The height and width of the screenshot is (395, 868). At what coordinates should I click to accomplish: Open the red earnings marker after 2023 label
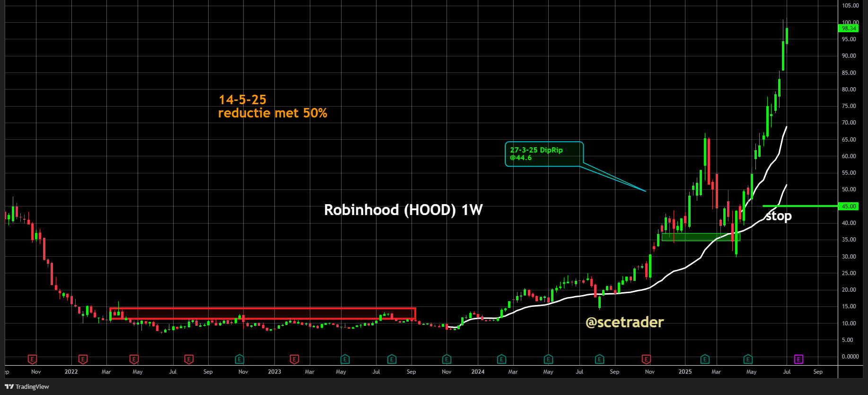tap(294, 359)
